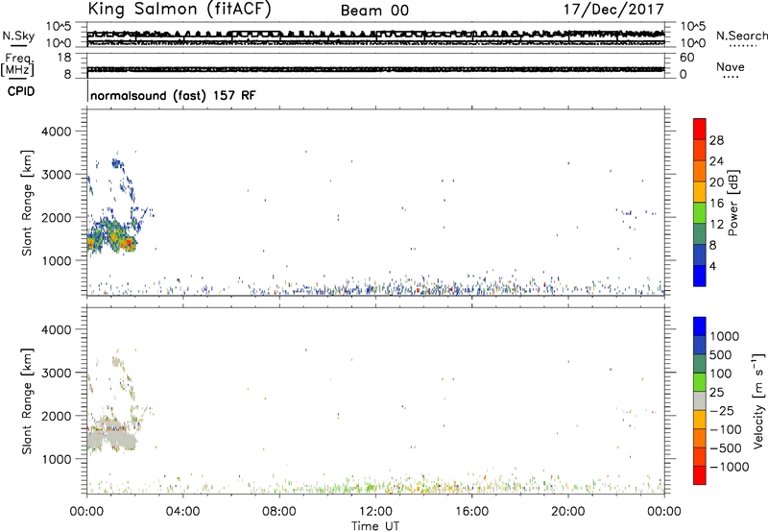Pick the light green 25–100 Velocity segment
The image size is (768, 532).
point(700,382)
